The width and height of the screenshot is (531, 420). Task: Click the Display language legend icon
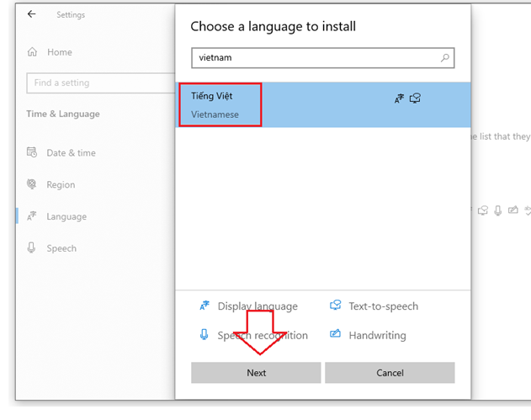click(x=204, y=306)
